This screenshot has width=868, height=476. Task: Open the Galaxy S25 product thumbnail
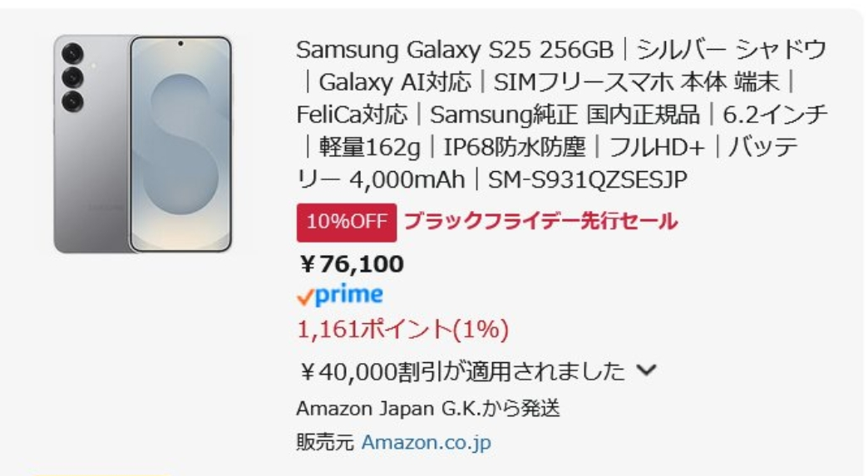click(x=143, y=144)
